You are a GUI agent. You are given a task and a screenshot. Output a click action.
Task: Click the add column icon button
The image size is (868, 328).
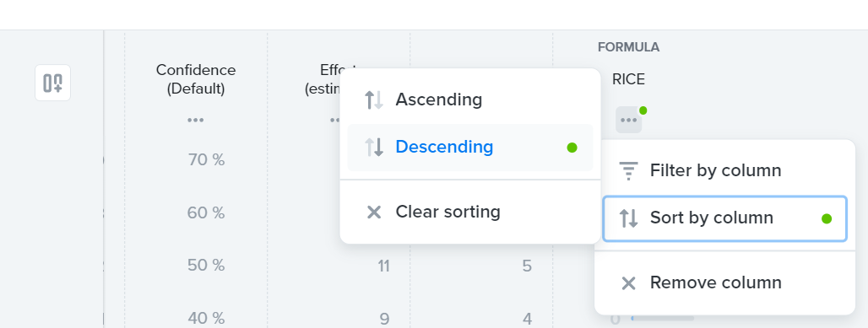(52, 83)
